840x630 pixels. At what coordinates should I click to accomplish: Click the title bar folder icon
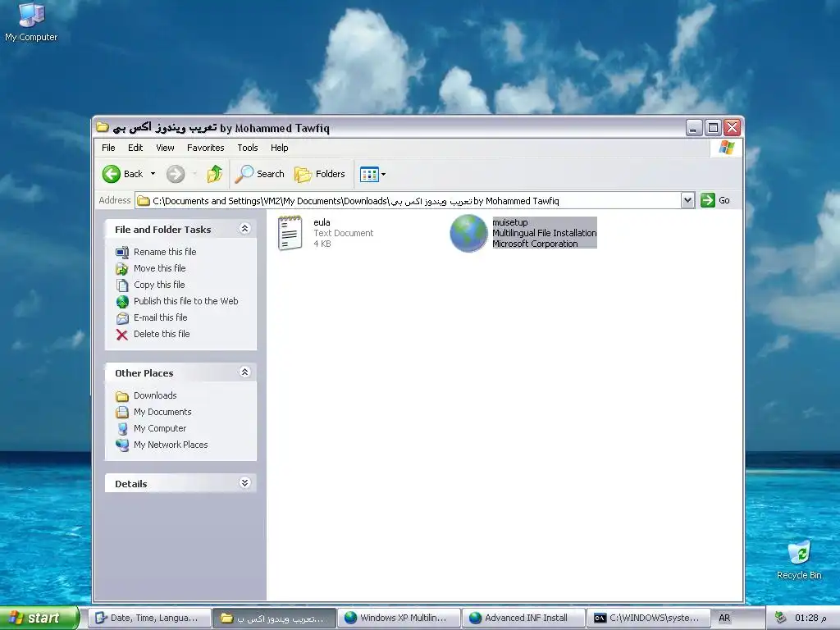(103, 127)
